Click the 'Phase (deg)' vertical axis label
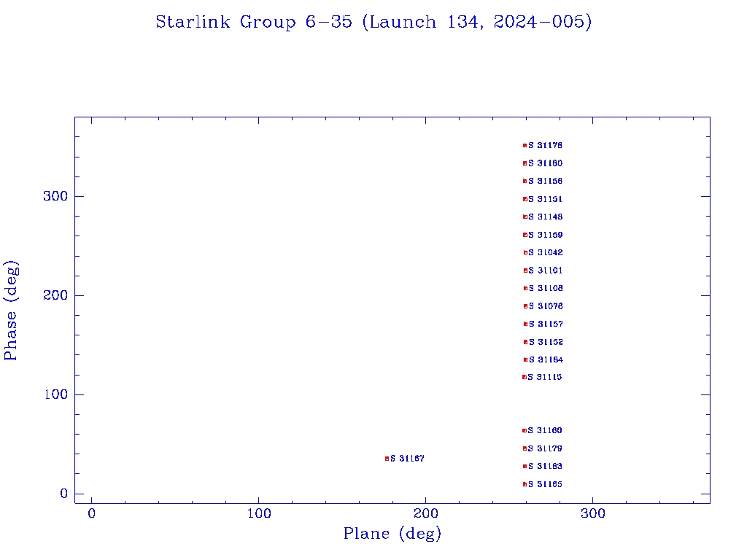The width and height of the screenshot is (747, 560). point(10,311)
